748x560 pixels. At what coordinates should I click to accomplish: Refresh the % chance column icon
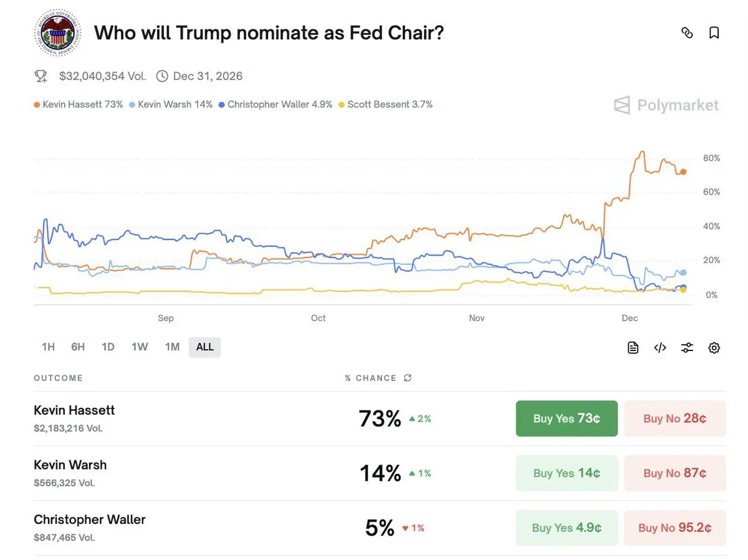pos(408,378)
